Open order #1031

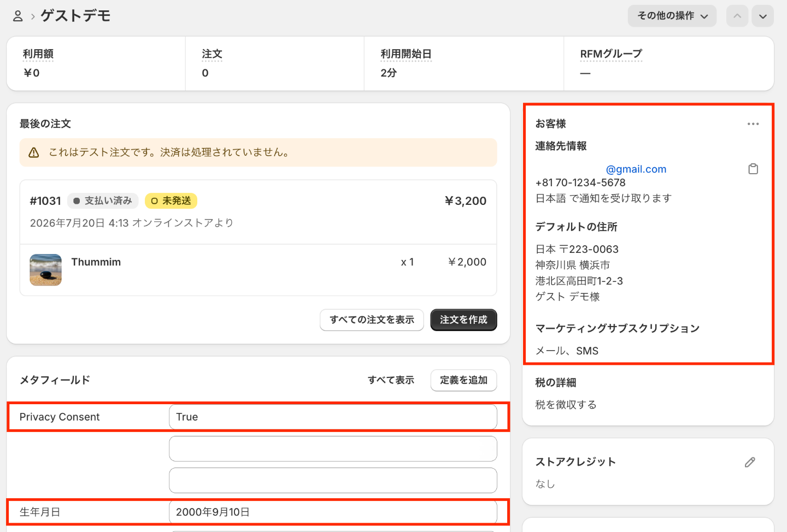tap(45, 201)
